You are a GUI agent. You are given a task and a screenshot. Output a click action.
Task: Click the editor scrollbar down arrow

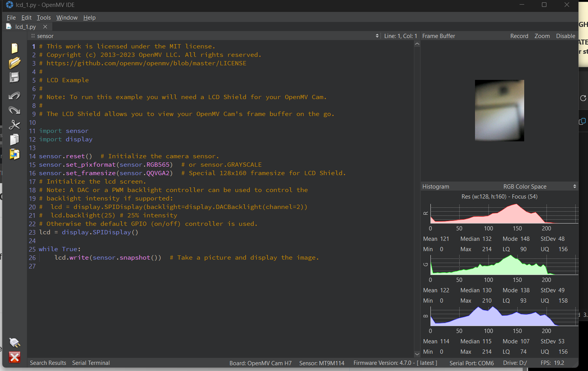pos(417,354)
